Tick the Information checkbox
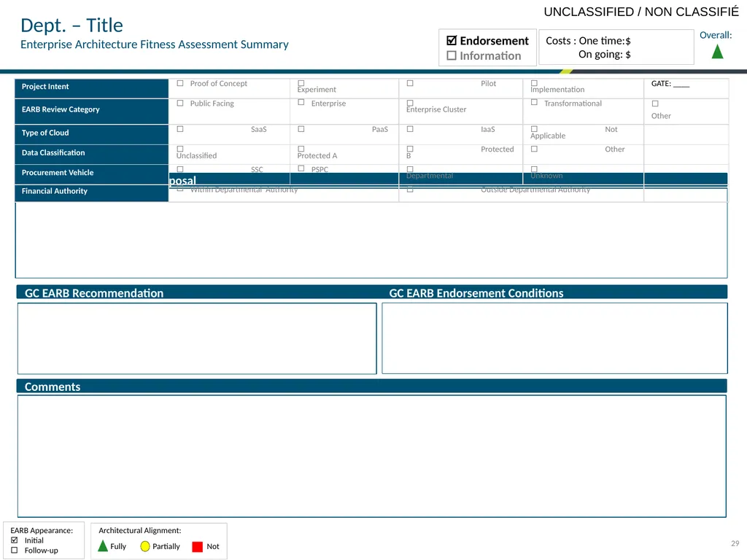 pyautogui.click(x=452, y=55)
